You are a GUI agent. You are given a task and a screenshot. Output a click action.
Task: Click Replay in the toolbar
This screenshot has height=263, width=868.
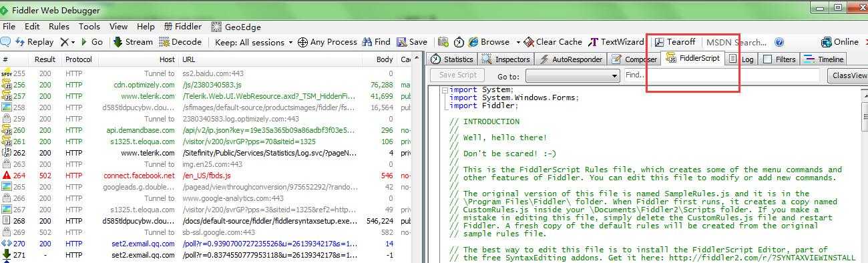[34, 42]
